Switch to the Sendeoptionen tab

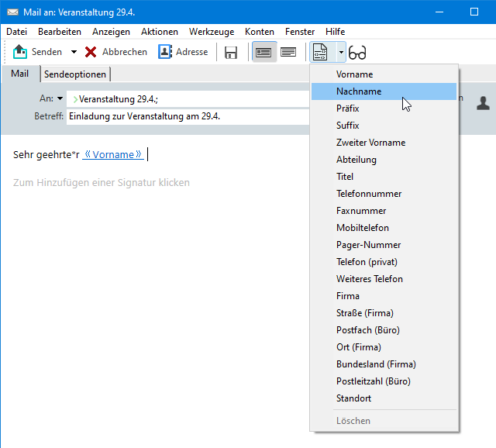point(76,74)
